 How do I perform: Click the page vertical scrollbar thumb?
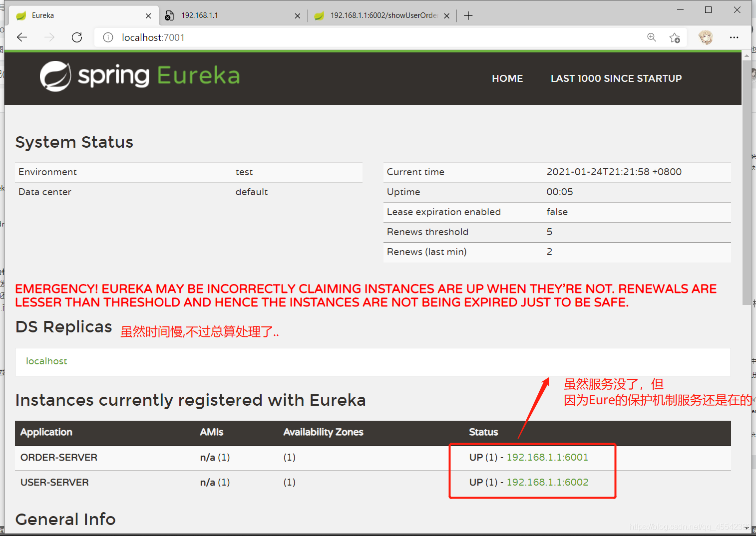coord(747,182)
